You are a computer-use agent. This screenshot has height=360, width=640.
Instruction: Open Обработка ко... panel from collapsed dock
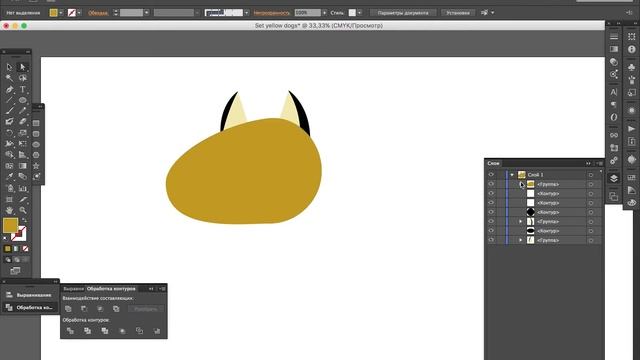coord(30,307)
